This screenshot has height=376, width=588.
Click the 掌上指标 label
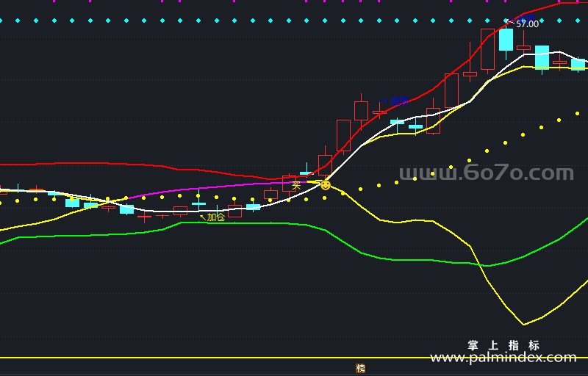point(503,345)
